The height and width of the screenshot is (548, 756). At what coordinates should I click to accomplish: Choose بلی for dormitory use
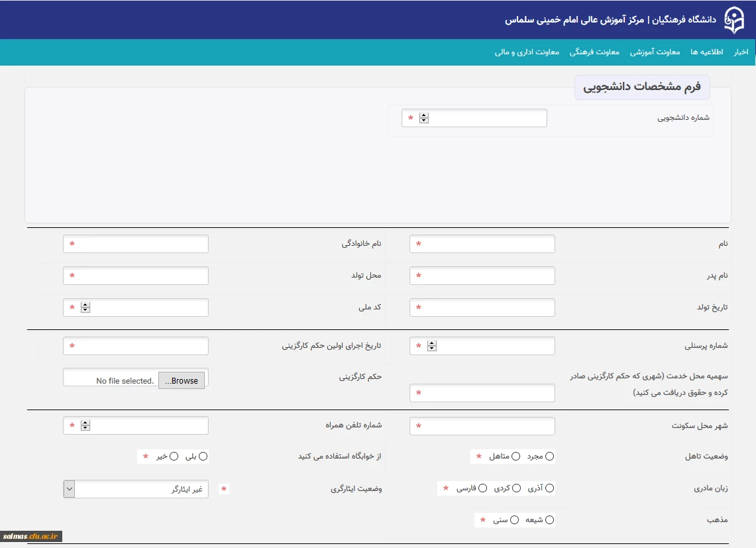pyautogui.click(x=203, y=456)
